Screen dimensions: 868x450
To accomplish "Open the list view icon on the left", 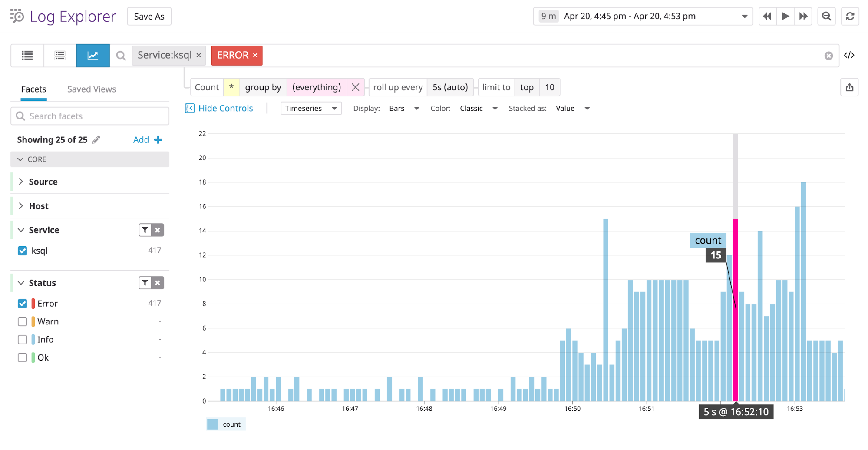I will click(27, 56).
